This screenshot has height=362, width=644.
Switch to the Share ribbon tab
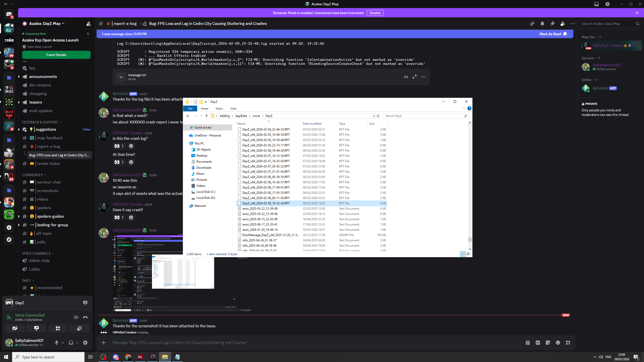point(219,109)
